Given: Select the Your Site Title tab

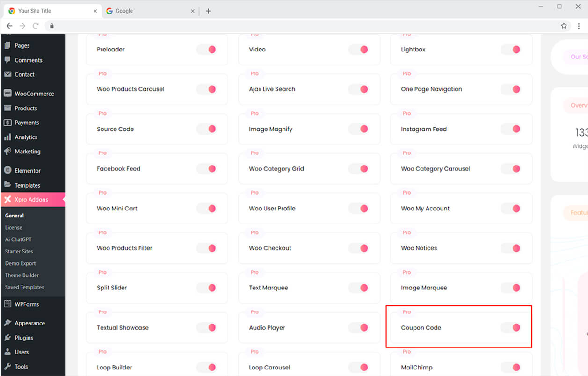Looking at the screenshot, I should (x=51, y=11).
